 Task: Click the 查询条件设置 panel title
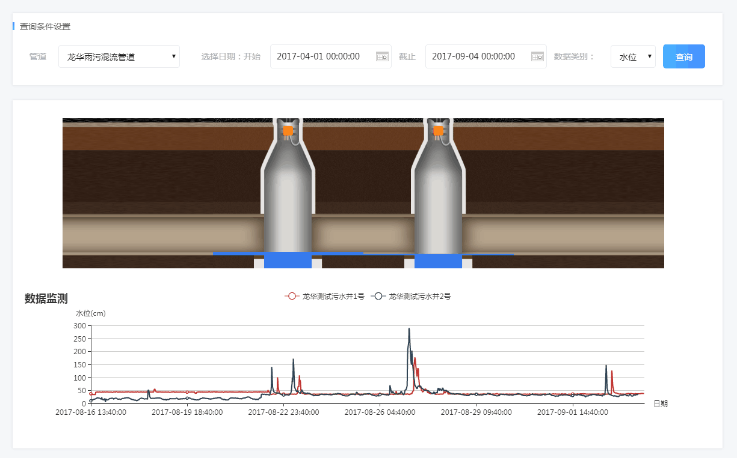tap(45, 26)
